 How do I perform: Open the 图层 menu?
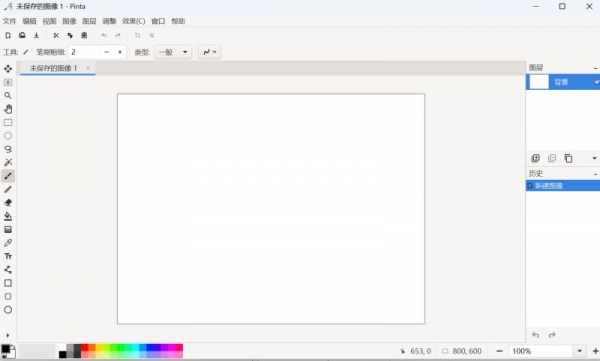(89, 21)
